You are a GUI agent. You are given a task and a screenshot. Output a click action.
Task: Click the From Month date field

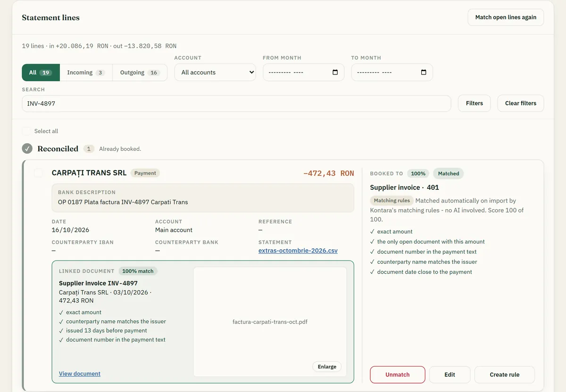click(x=303, y=72)
